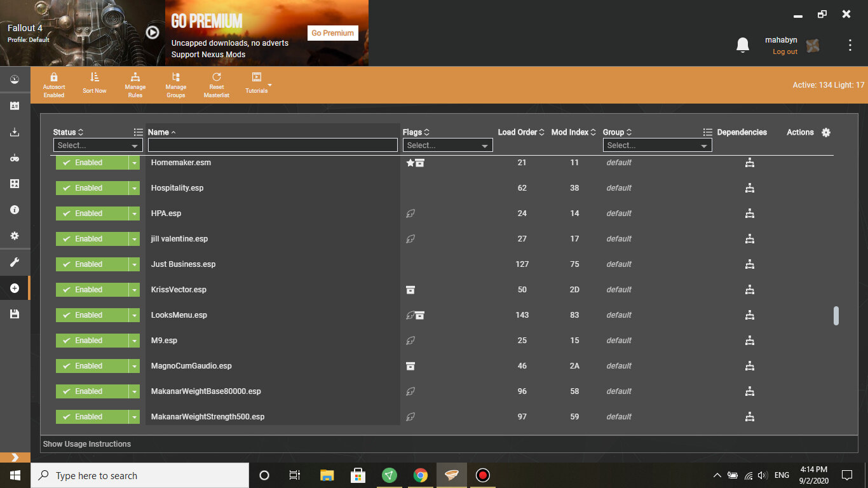
Task: Click the Go Premium button
Action: (x=333, y=33)
